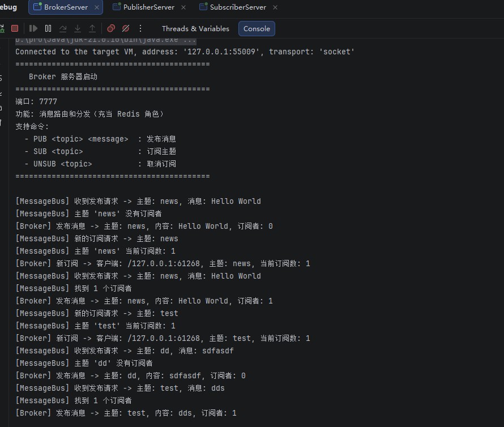The image size is (504, 427).
Task: Open the View Breakpoints dialog
Action: [x=111, y=29]
